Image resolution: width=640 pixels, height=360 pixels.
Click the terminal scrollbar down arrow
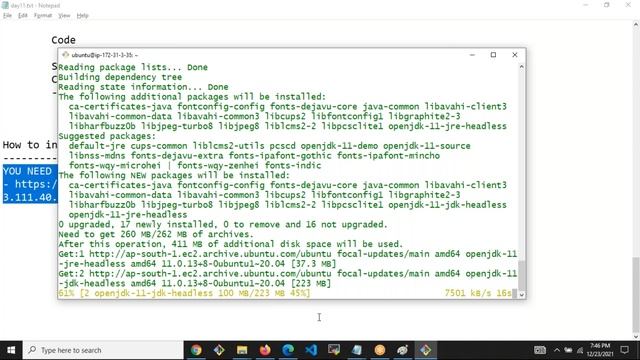[521, 295]
